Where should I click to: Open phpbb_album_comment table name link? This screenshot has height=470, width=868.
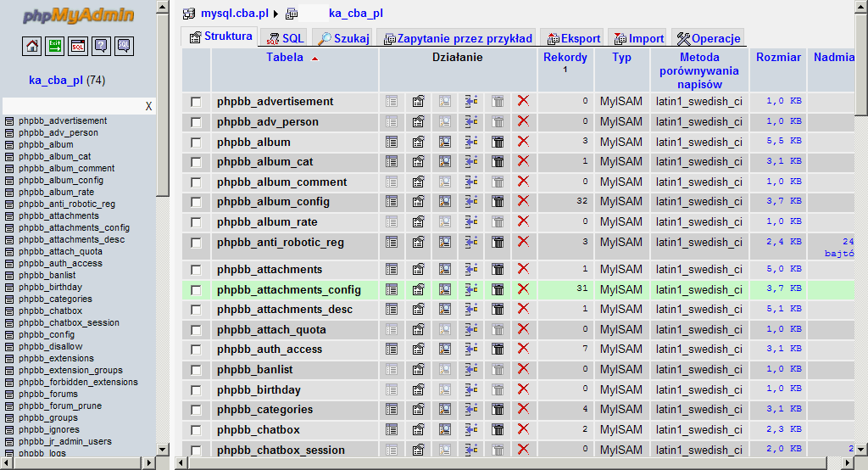pos(281,182)
